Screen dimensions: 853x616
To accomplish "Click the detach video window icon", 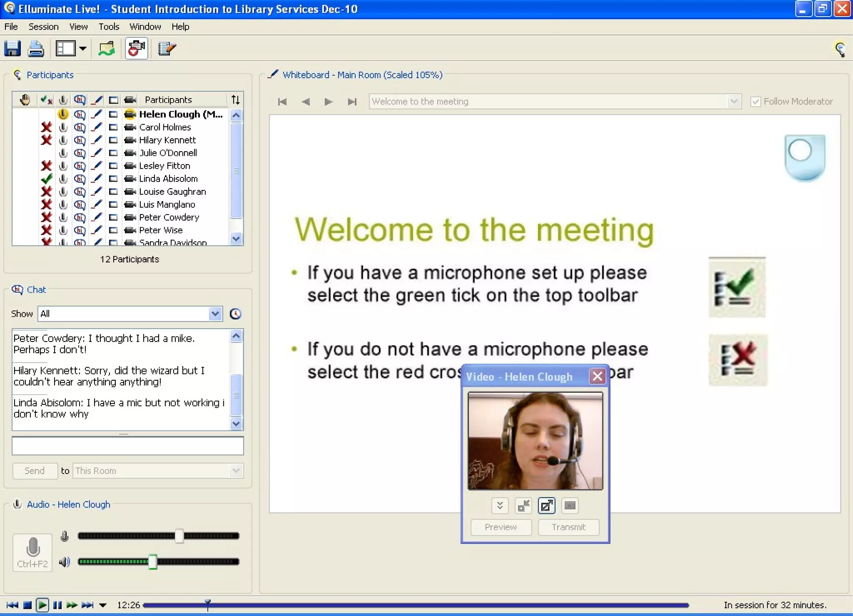I will coord(546,506).
